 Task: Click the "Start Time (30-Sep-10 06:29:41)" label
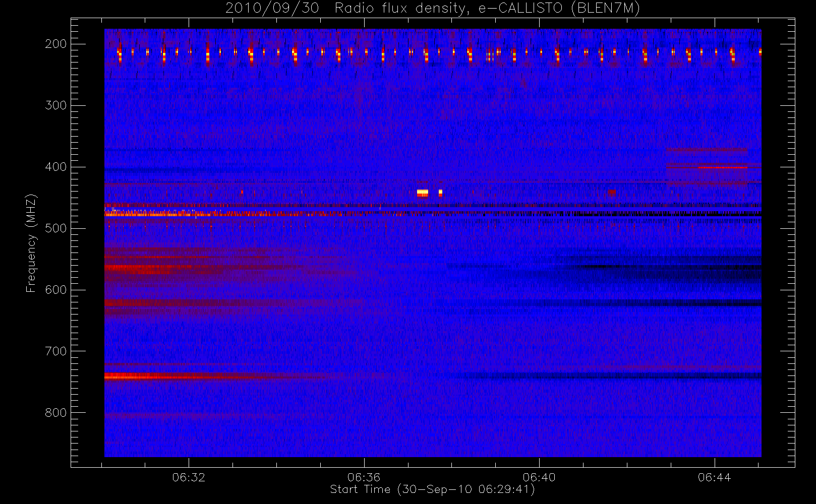pyautogui.click(x=432, y=489)
